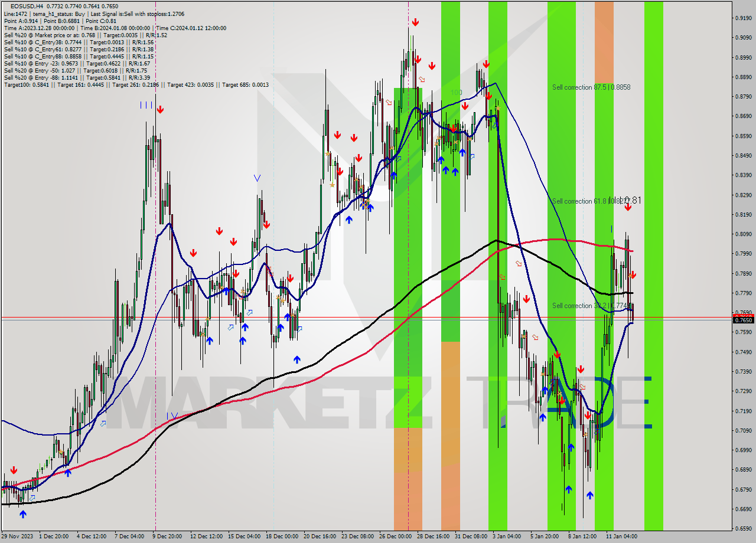This screenshot has height=543, width=756.
Task: Click the 0.8590 price axis label
Action: [744, 136]
